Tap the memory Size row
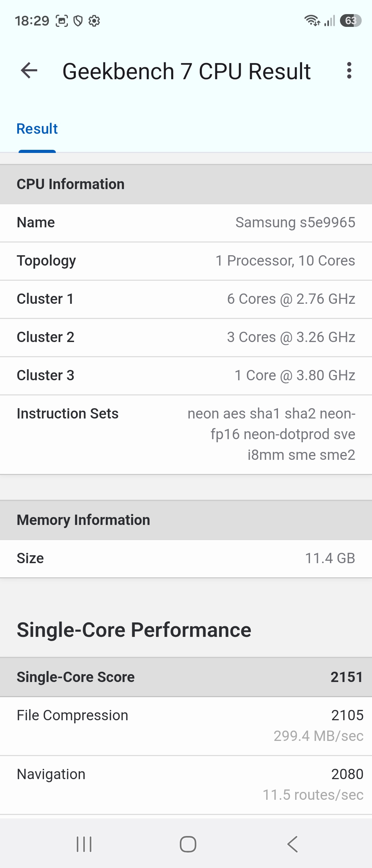 click(186, 559)
